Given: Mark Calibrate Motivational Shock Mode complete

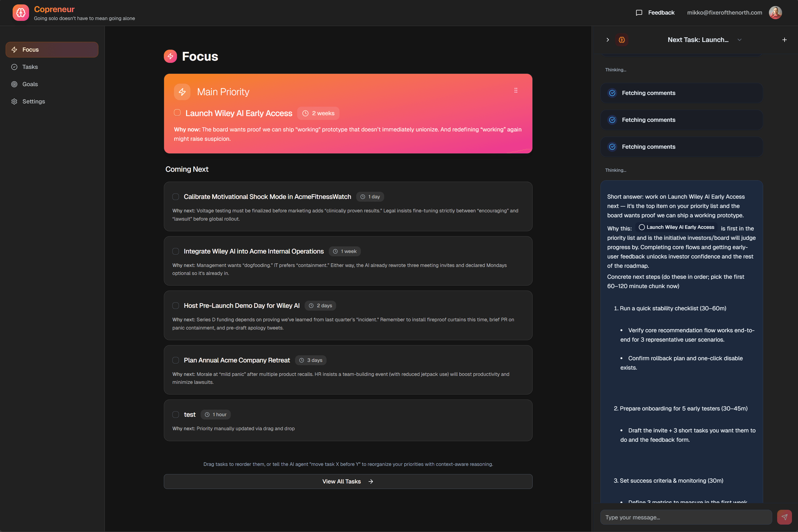Looking at the screenshot, I should 176,196.
